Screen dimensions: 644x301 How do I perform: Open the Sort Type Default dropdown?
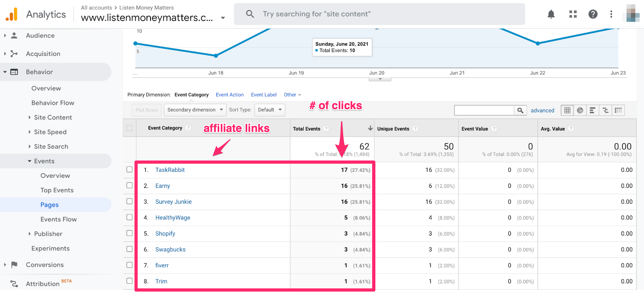click(x=270, y=110)
